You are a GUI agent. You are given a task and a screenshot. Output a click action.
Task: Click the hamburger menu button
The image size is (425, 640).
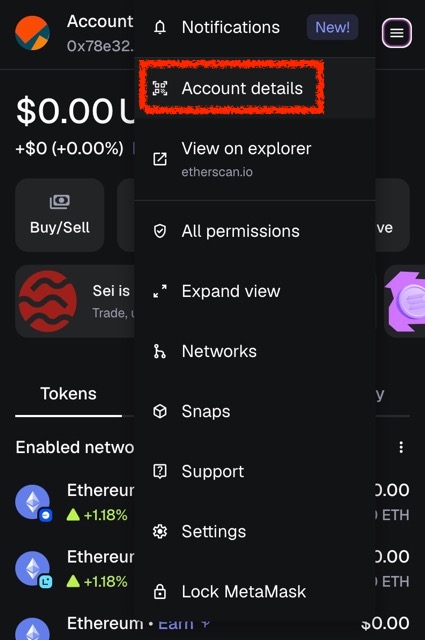(396, 33)
